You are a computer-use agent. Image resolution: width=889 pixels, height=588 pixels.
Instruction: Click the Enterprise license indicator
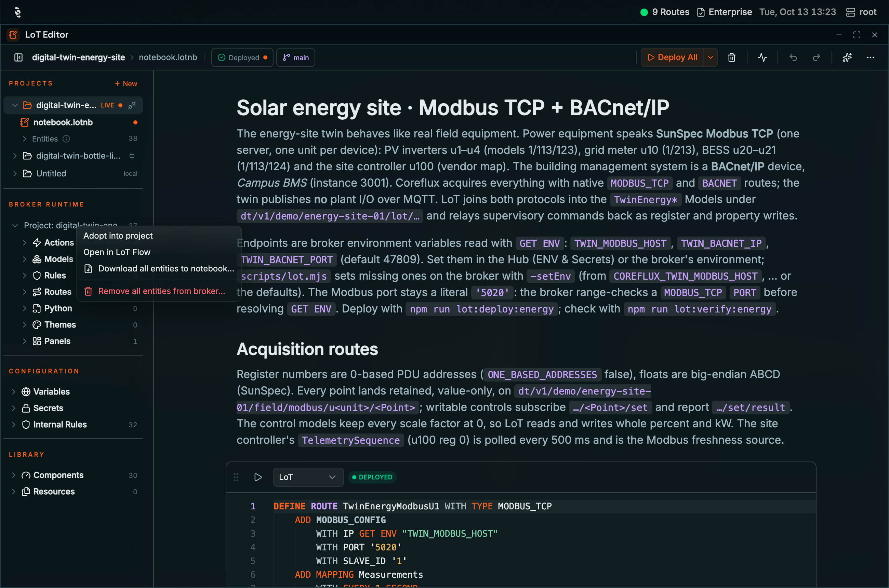click(x=724, y=12)
